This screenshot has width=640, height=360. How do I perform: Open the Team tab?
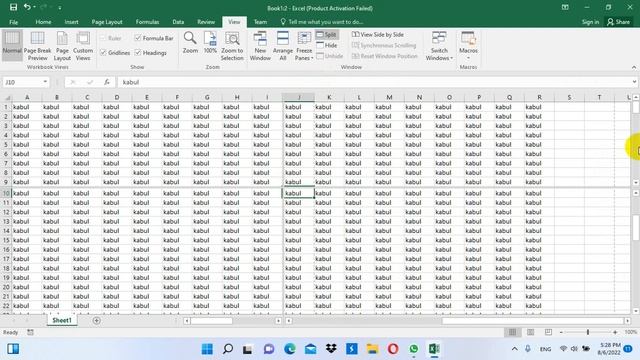click(260, 22)
